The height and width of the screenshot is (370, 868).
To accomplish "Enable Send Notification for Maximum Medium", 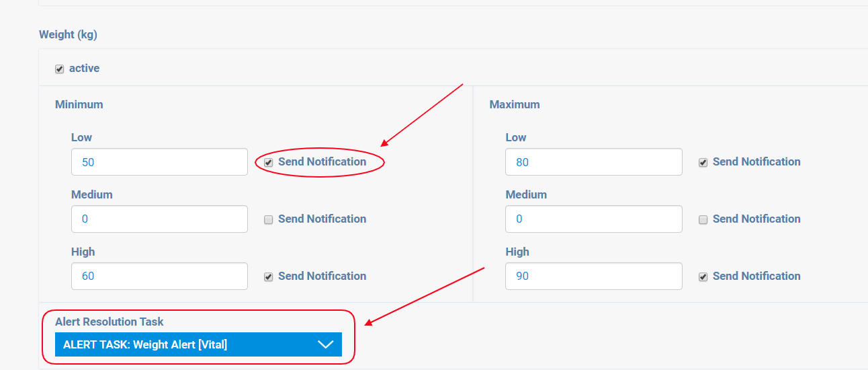I will (703, 219).
